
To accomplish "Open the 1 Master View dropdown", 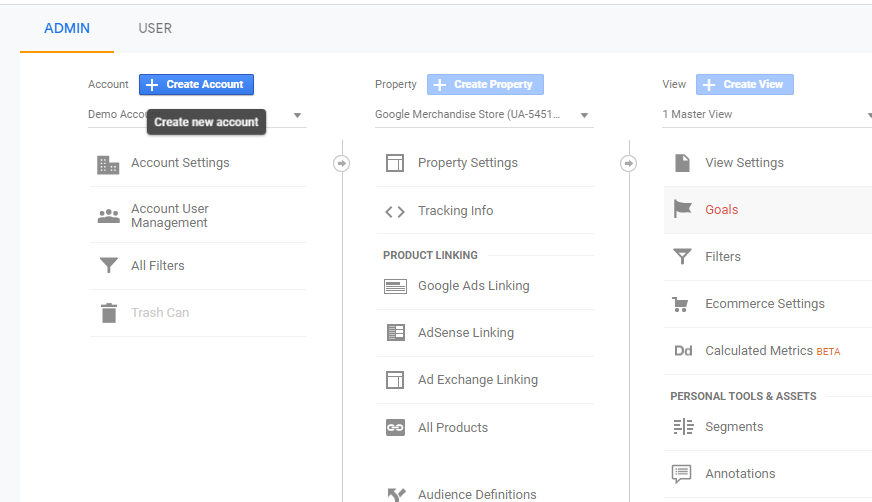I will (866, 115).
